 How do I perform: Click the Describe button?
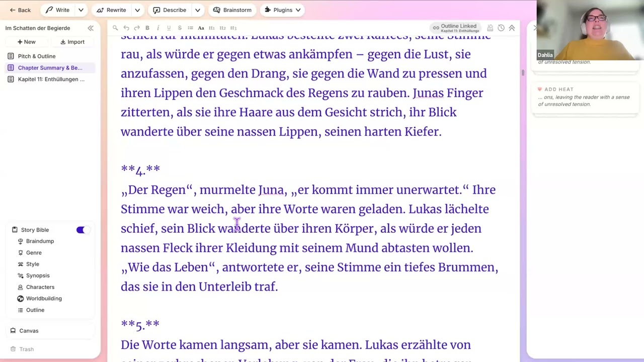[170, 10]
